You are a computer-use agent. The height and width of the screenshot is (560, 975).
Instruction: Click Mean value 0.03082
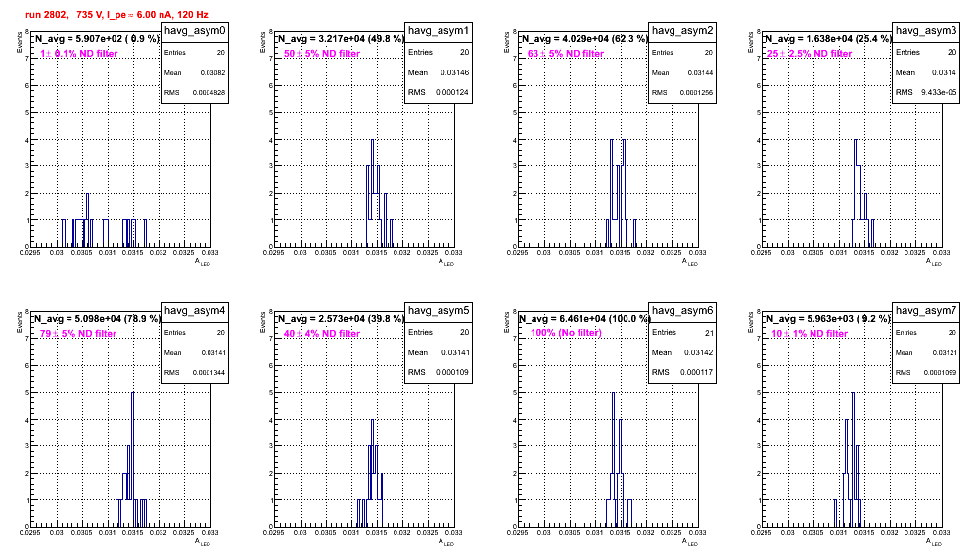point(212,72)
